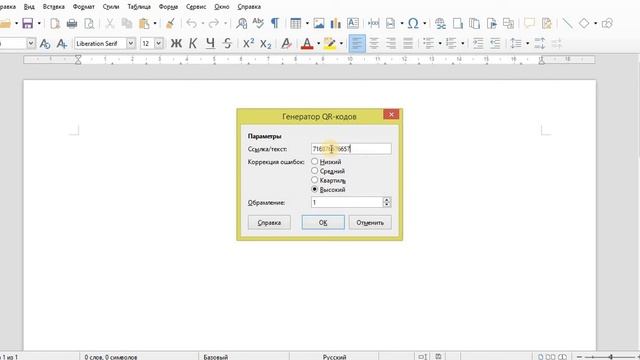640x360 pixels.
Task: Open Print Preview icon
Action: tap(89, 23)
